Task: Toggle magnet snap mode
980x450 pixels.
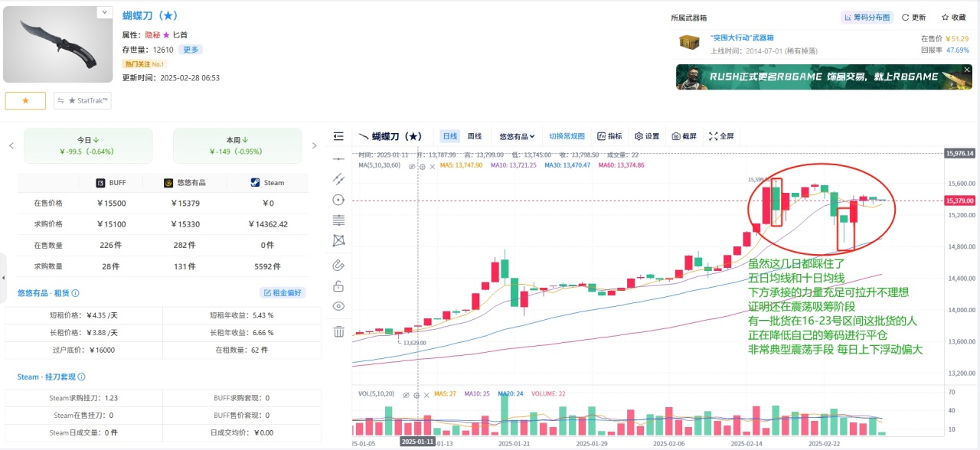Action: [x=339, y=265]
